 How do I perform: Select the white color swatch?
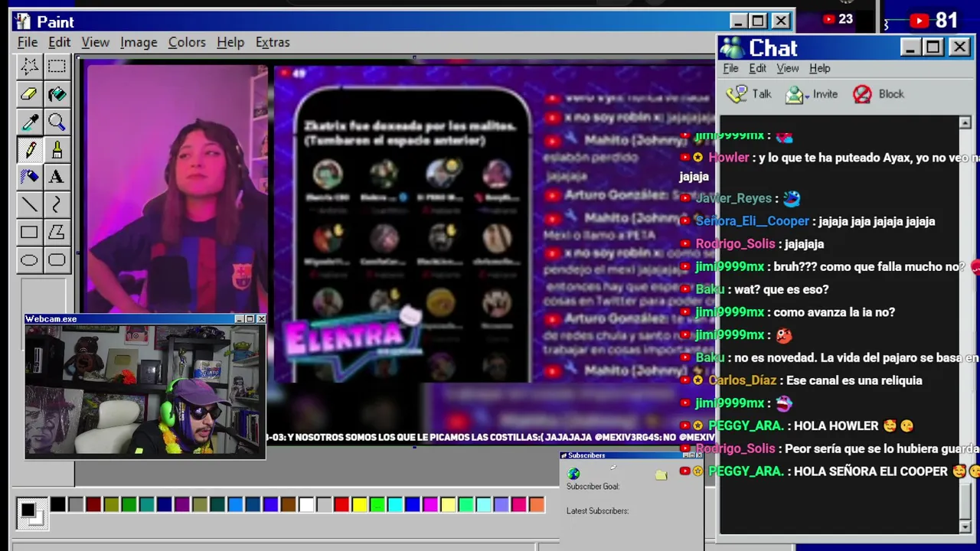(x=306, y=504)
